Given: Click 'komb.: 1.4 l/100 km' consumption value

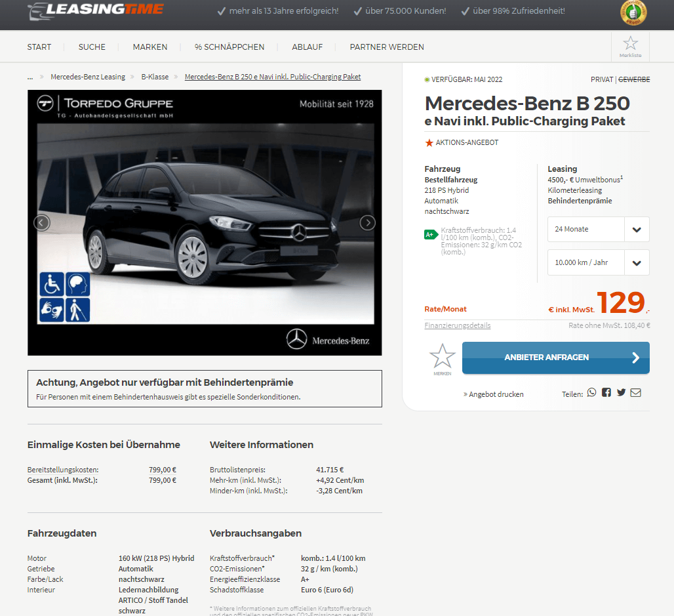Looking at the screenshot, I should coord(333,558).
